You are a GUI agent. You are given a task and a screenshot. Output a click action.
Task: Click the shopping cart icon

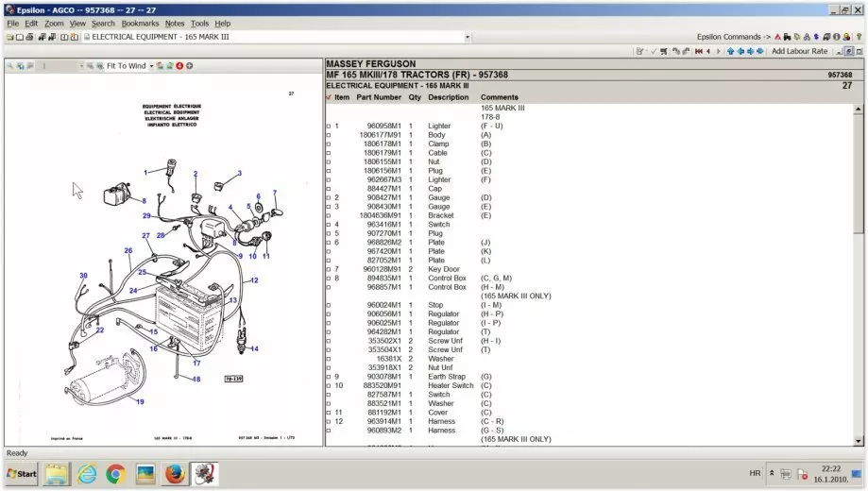[664, 52]
